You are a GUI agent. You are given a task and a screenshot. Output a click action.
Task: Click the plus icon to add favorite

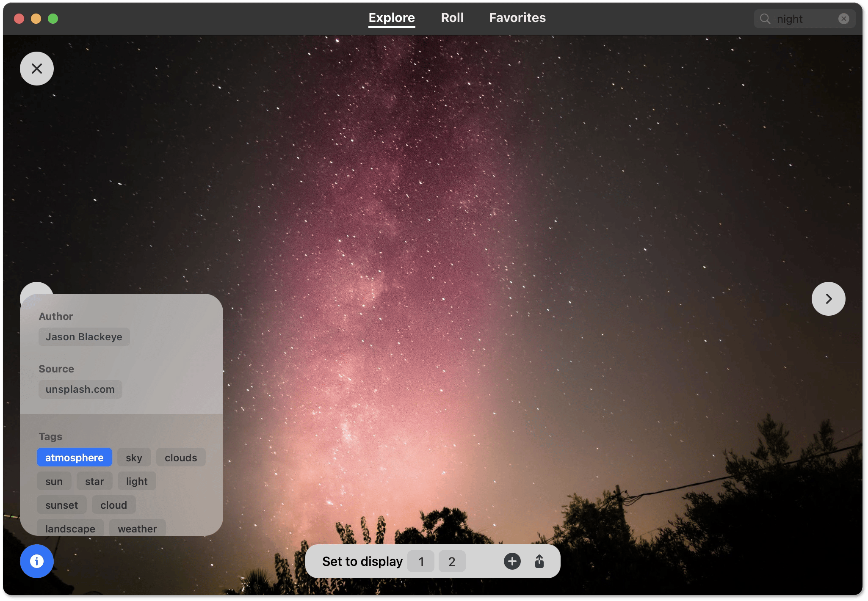(512, 561)
